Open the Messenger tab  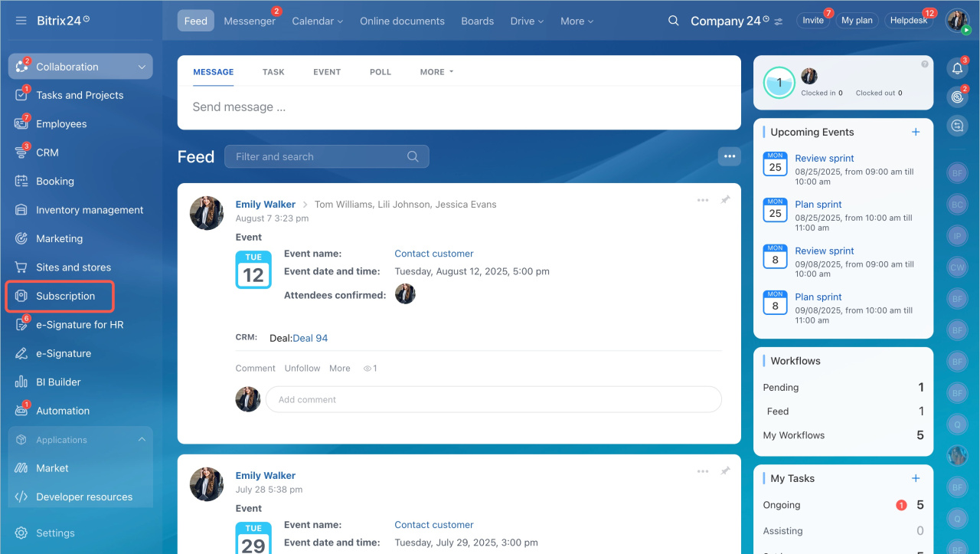[250, 21]
